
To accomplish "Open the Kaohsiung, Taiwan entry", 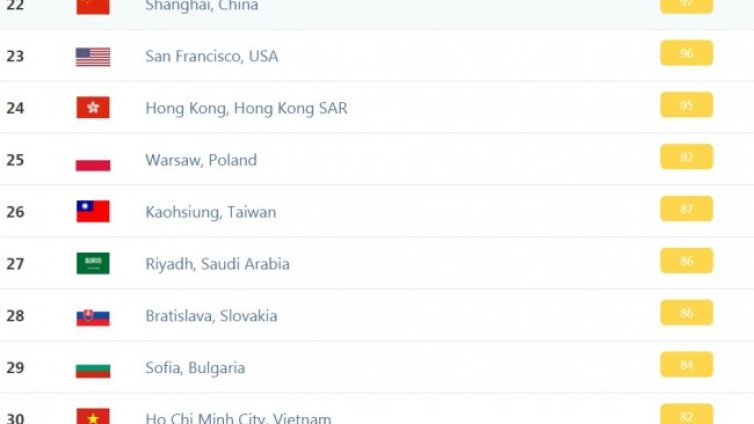I will [211, 212].
